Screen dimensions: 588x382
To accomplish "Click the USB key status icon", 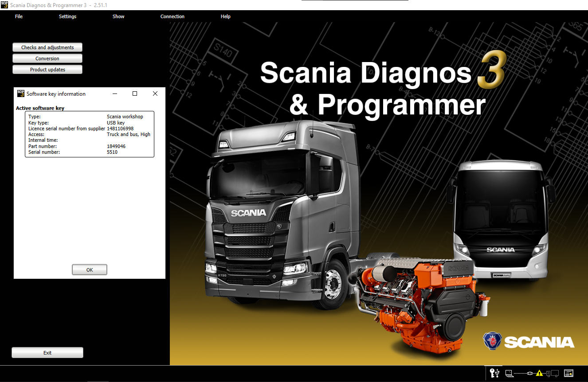I will 494,373.
